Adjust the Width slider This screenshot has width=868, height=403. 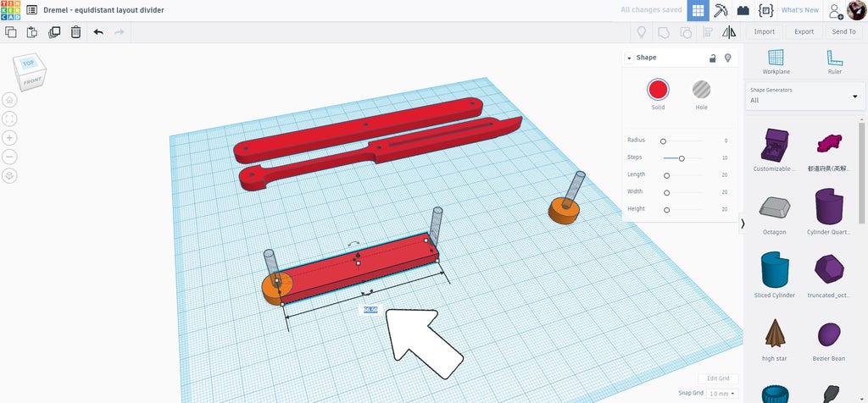coord(666,193)
